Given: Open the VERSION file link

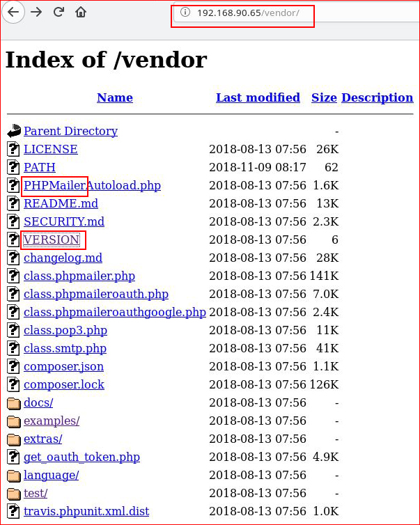Looking at the screenshot, I should [52, 240].
